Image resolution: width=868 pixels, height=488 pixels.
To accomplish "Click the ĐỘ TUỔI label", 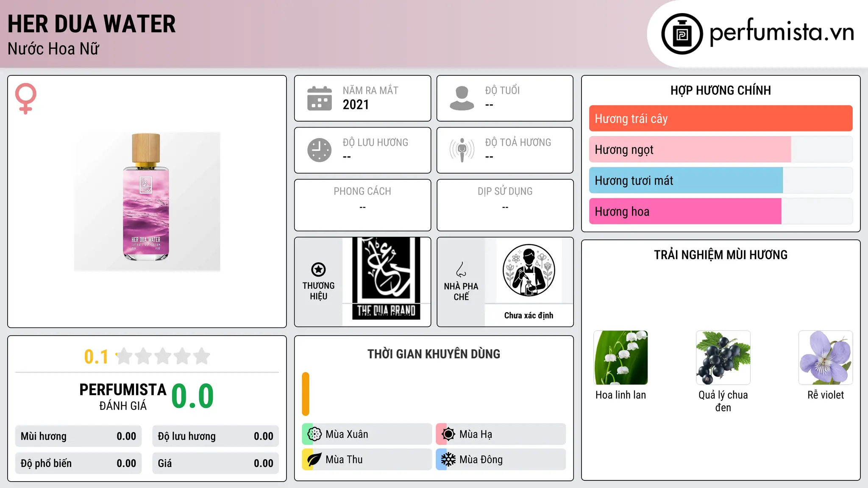I will coord(502,90).
